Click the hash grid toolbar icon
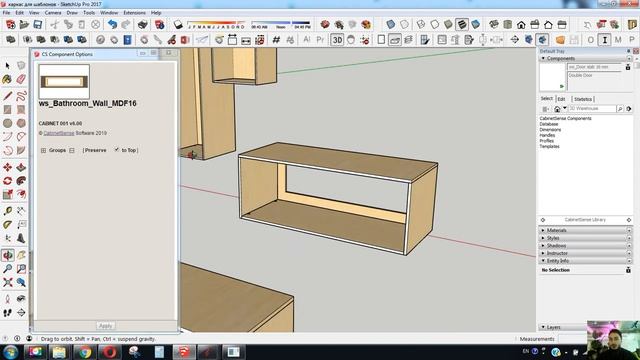 276,40
